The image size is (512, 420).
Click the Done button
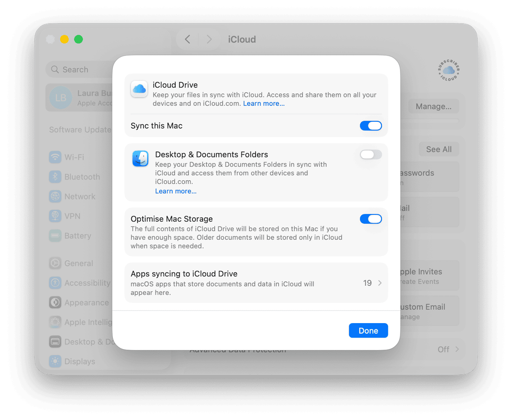pos(368,331)
